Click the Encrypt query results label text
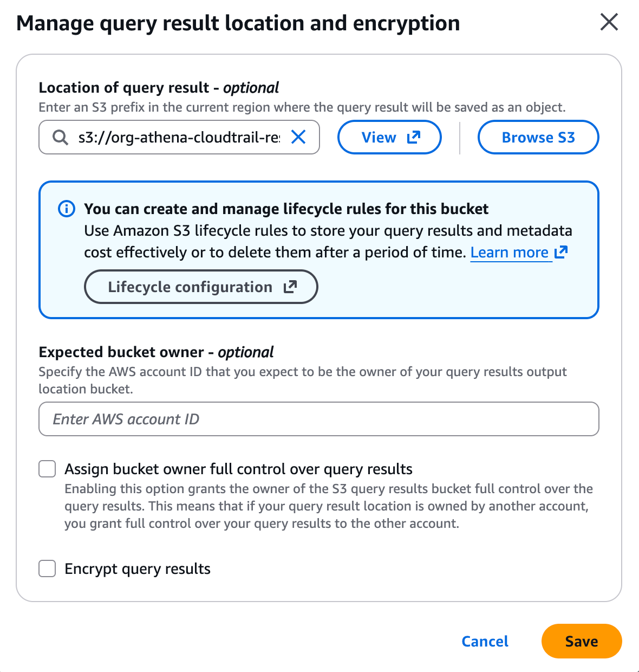639x672 pixels. point(138,569)
